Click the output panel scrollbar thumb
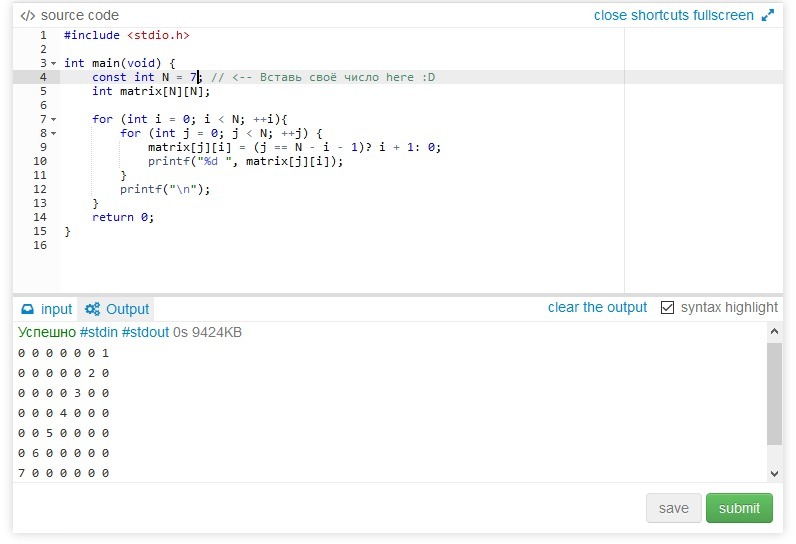The image size is (796, 544). point(774,394)
